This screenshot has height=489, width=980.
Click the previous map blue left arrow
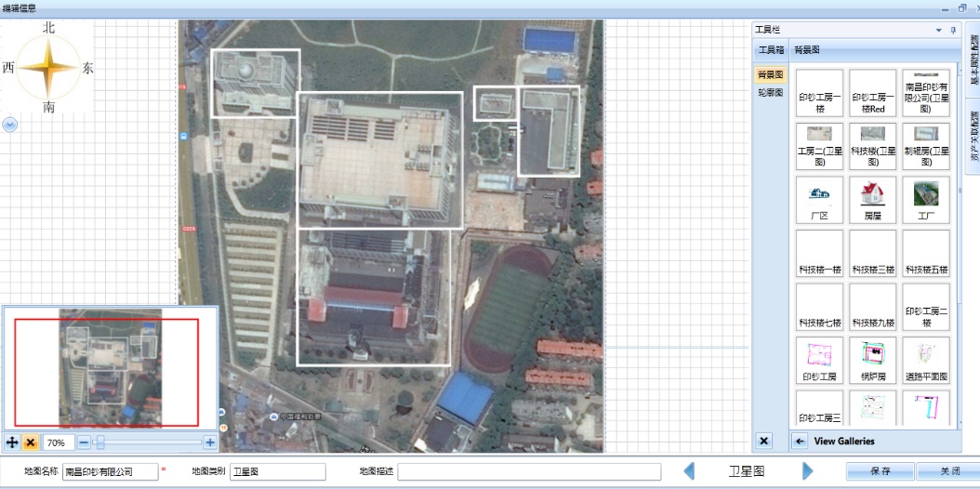(689, 471)
